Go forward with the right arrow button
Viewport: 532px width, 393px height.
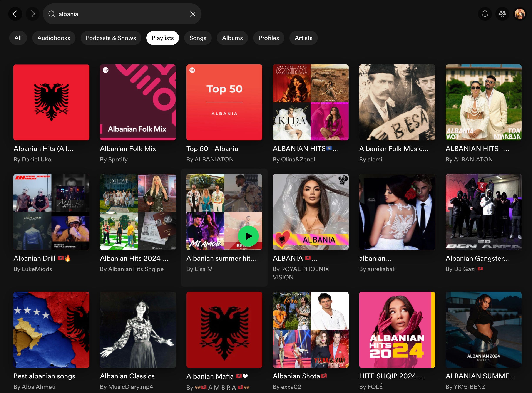point(33,14)
